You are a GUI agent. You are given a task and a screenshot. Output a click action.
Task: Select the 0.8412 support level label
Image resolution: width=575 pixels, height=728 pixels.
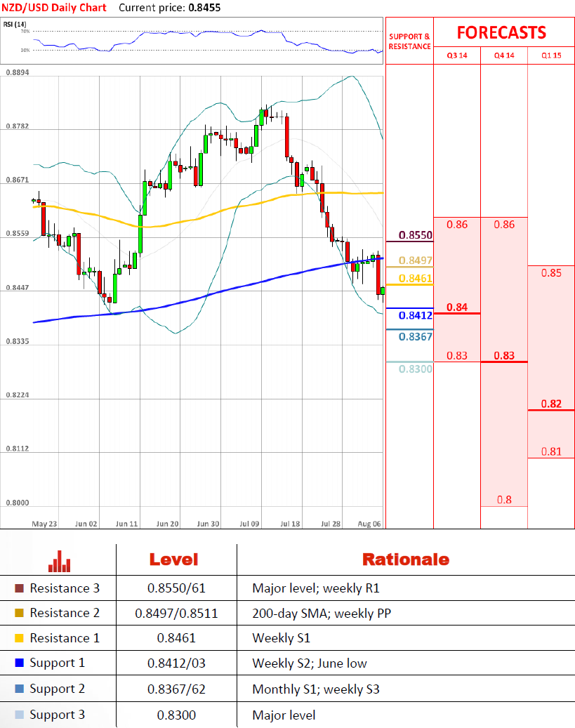click(416, 316)
